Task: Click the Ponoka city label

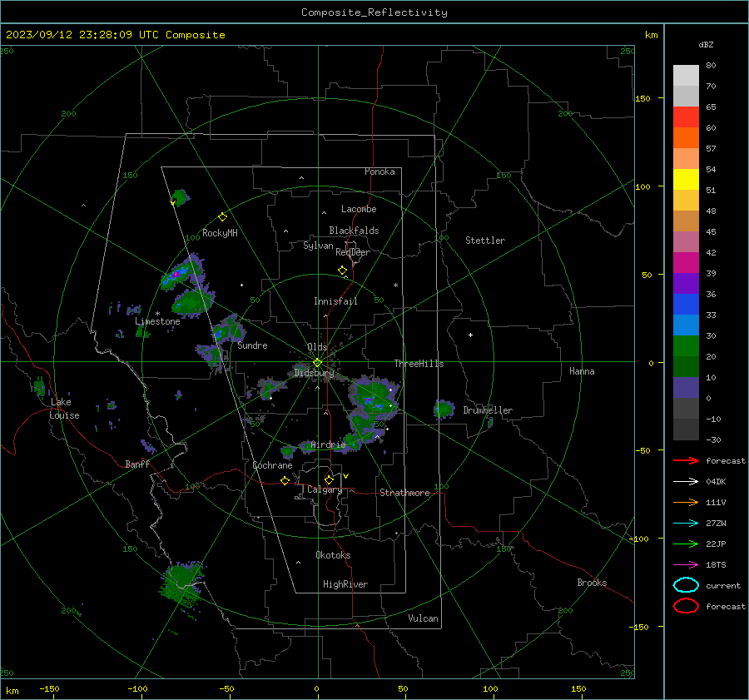Action: point(379,171)
